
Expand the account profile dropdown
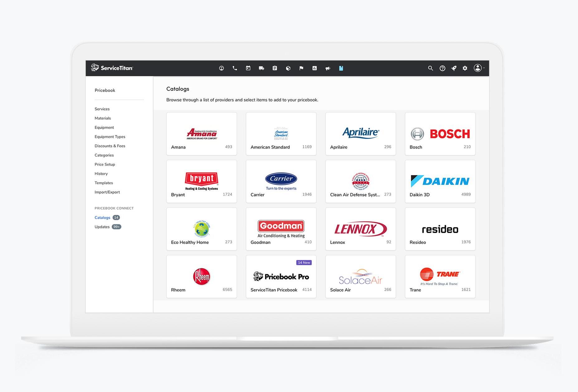(x=479, y=68)
